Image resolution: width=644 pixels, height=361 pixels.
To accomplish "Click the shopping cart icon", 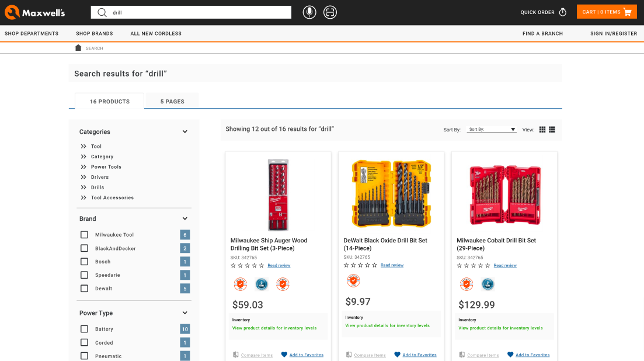I will (628, 12).
